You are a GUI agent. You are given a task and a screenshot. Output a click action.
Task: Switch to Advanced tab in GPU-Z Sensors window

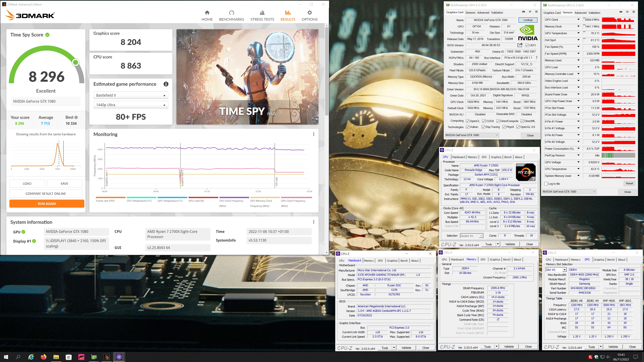pyautogui.click(x=580, y=13)
